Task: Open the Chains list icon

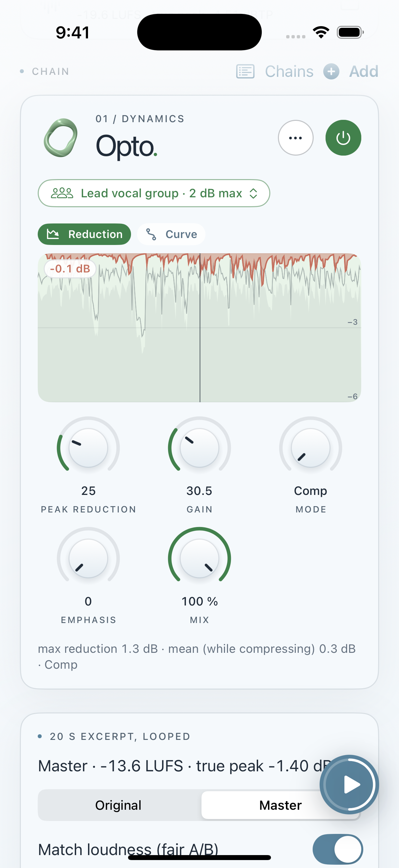Action: click(x=245, y=72)
